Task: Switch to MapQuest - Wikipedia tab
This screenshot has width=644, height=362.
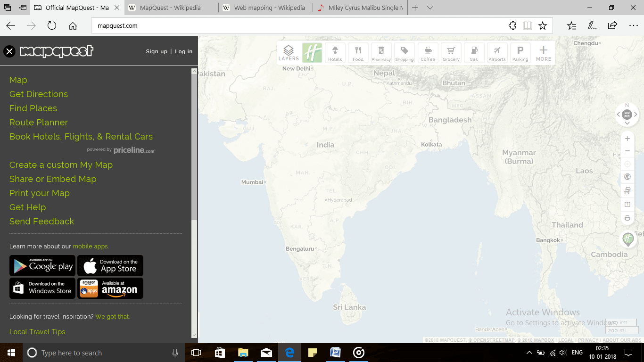Action: (170, 8)
